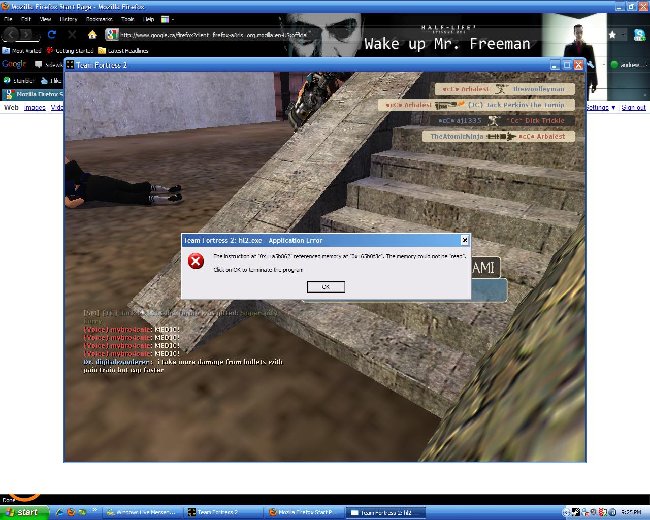Click the taskbar clock

(x=632, y=513)
